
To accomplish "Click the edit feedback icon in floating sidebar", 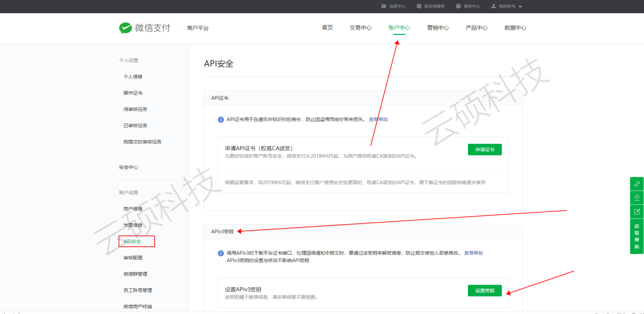I will [636, 211].
